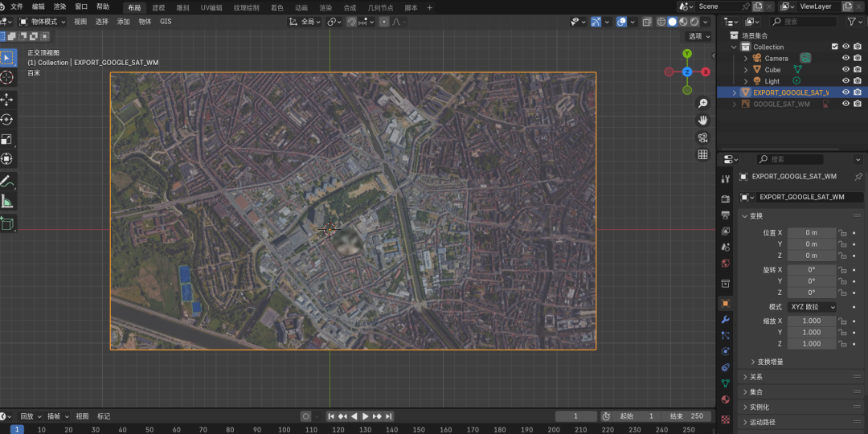
Task: Uncheck the Collection exclude checkbox
Action: click(834, 47)
